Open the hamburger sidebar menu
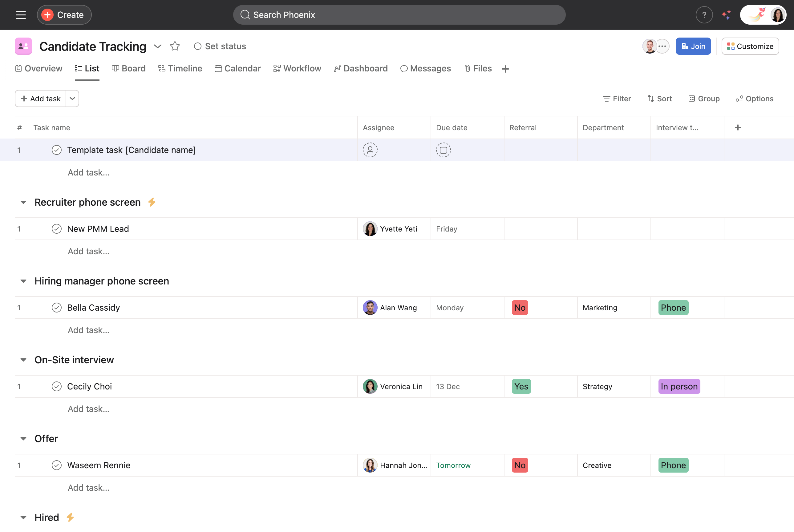 click(21, 14)
